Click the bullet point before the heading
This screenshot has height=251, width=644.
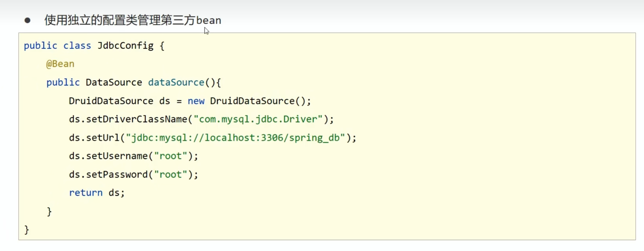pos(28,20)
